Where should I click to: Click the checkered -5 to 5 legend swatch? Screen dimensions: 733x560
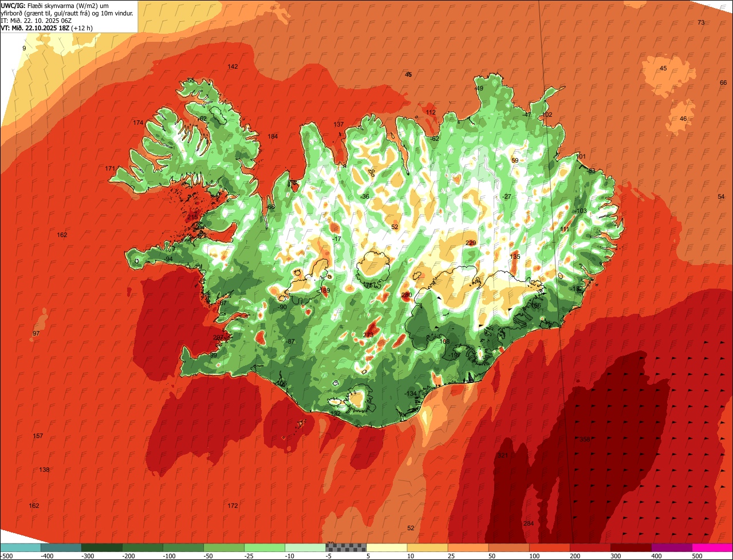[x=346, y=547]
